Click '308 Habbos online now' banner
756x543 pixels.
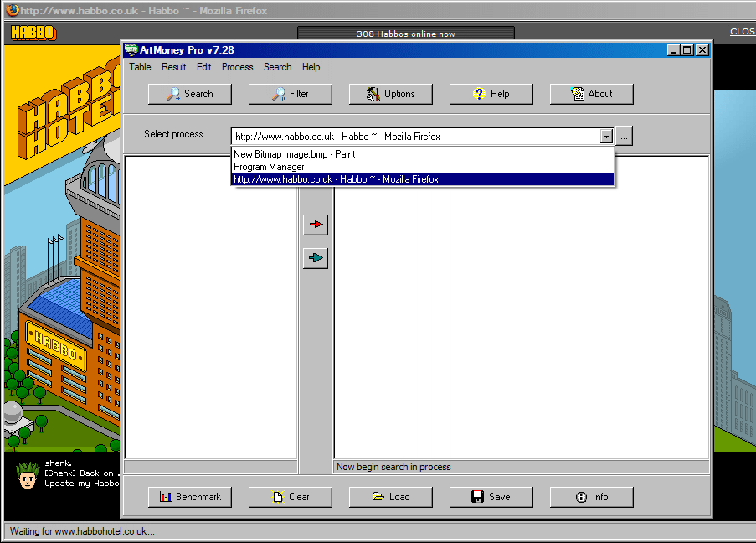point(406,34)
